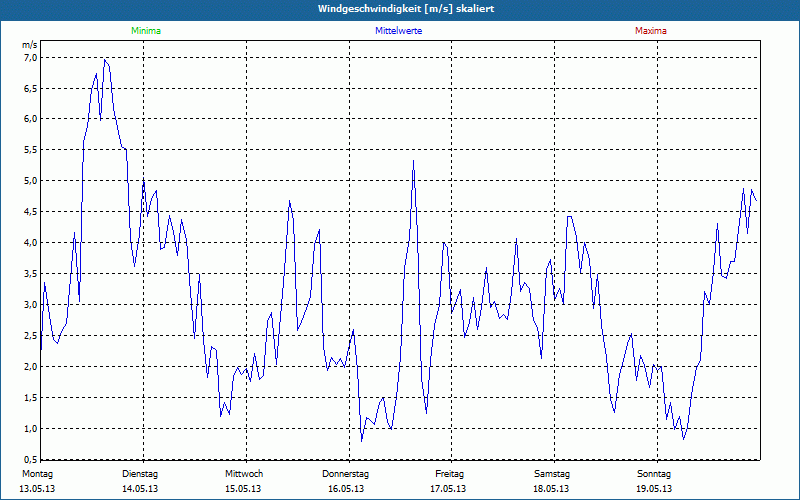Click the 6,0 y-axis value
Image resolution: width=800 pixels, height=500 pixels.
(x=31, y=119)
